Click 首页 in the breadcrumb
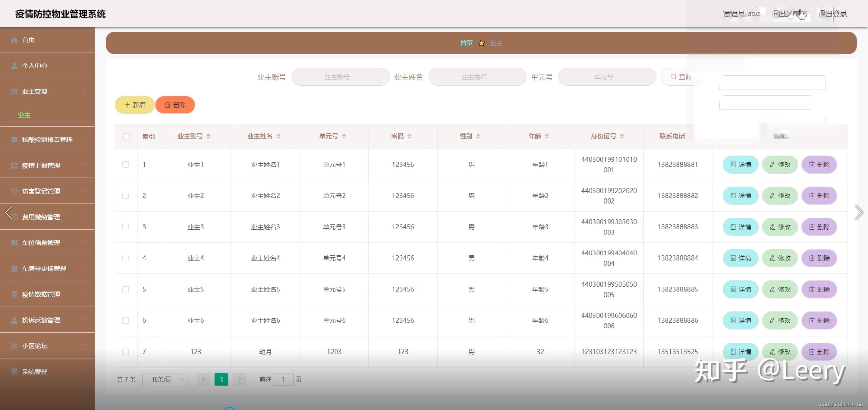Image resolution: width=868 pixels, height=410 pixels. (x=466, y=43)
